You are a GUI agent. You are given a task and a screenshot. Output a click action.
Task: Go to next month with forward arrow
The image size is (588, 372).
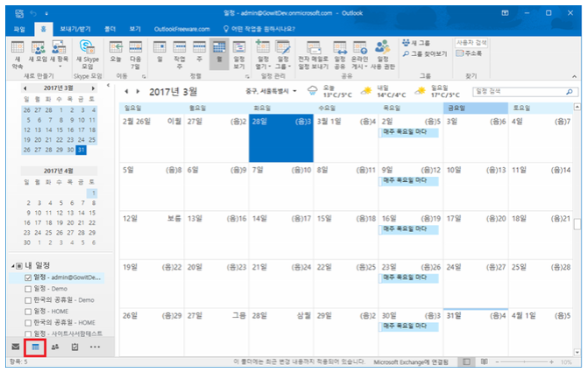138,91
